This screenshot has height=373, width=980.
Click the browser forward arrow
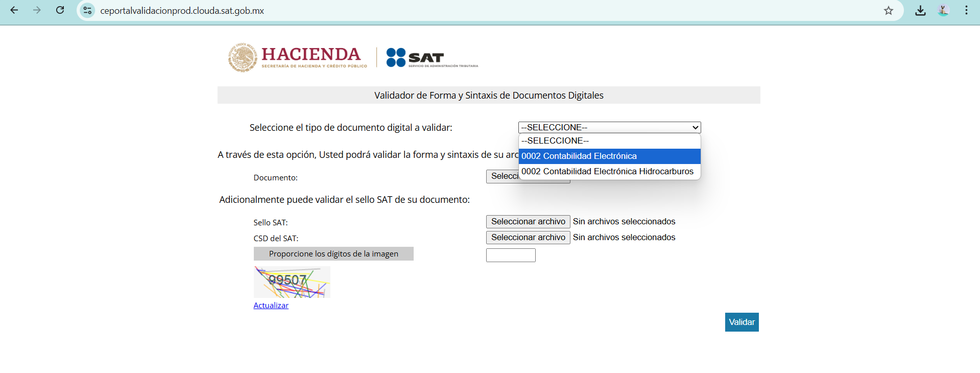coord(37,10)
